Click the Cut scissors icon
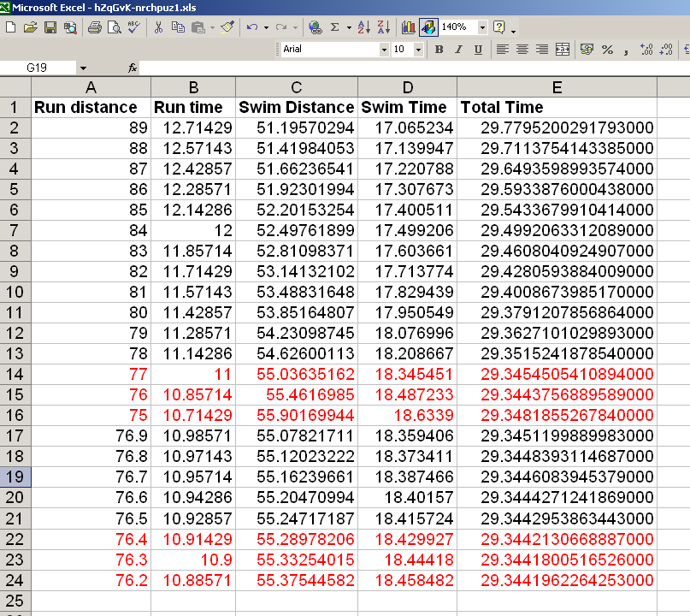The image size is (690, 616). pyautogui.click(x=158, y=27)
